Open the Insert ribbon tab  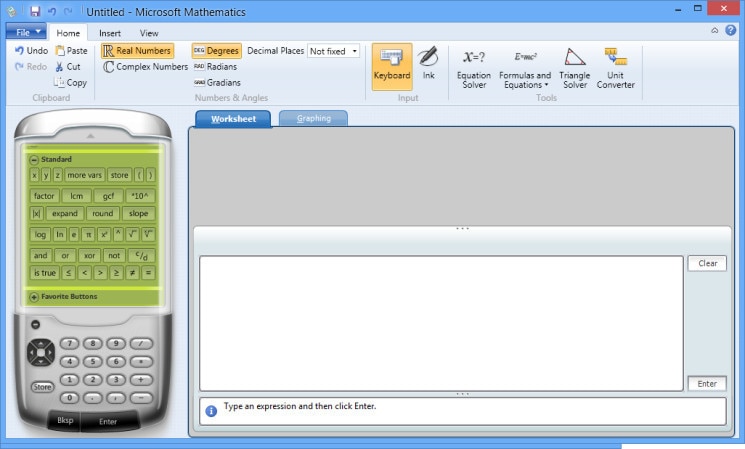[110, 33]
